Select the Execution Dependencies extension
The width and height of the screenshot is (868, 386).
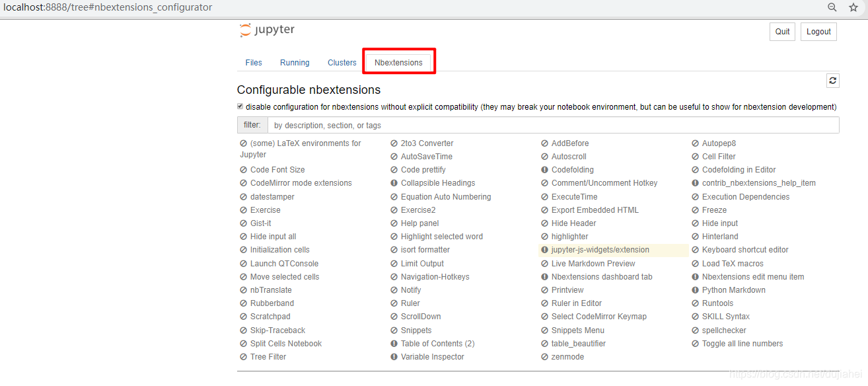point(745,197)
